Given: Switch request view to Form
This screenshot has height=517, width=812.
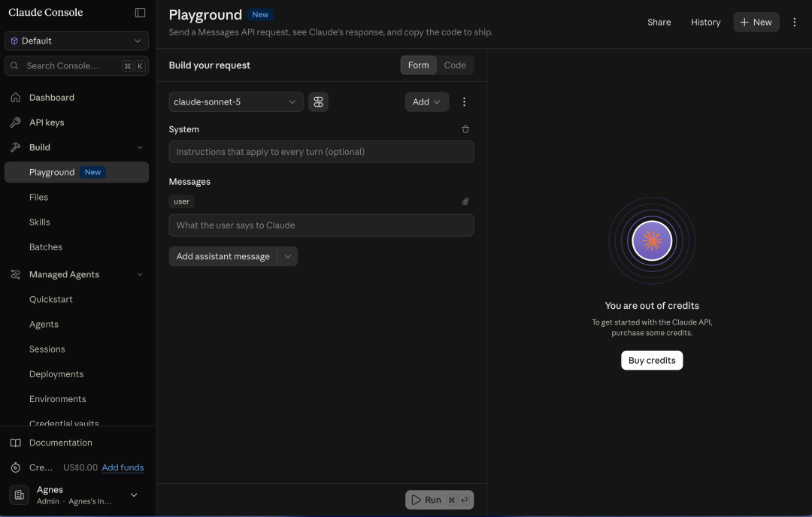Looking at the screenshot, I should [419, 65].
